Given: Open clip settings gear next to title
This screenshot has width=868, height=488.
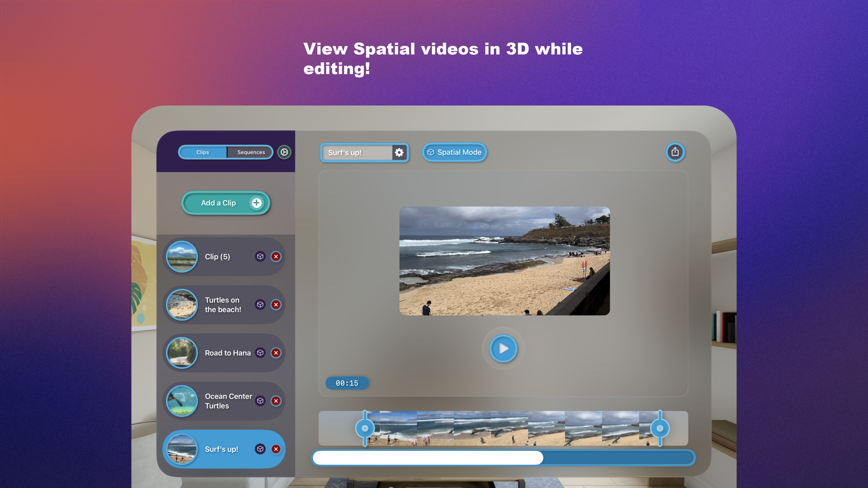Looking at the screenshot, I should [x=399, y=152].
